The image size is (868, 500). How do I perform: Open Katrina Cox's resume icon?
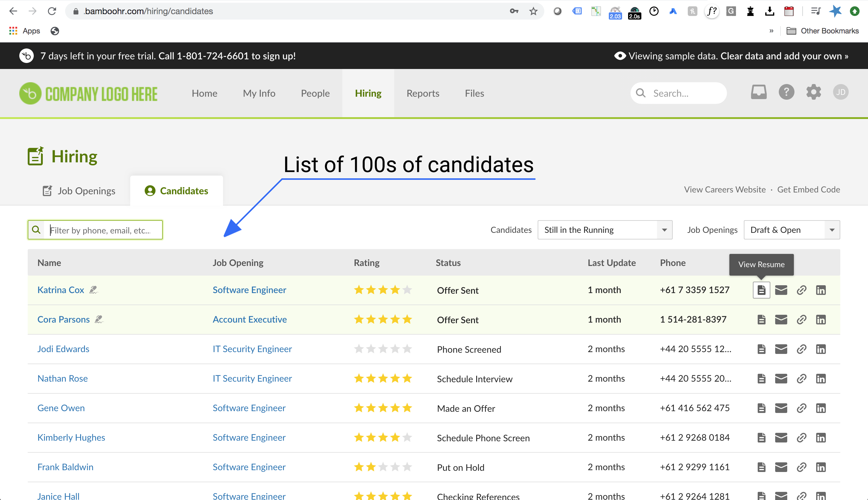pos(761,290)
